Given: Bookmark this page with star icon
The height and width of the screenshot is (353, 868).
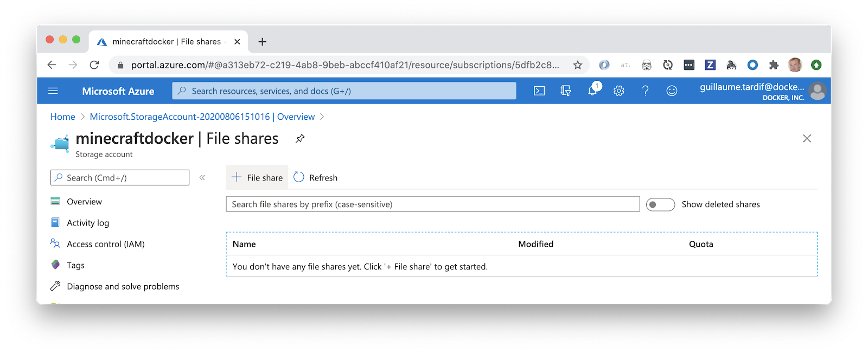Looking at the screenshot, I should pos(578,65).
